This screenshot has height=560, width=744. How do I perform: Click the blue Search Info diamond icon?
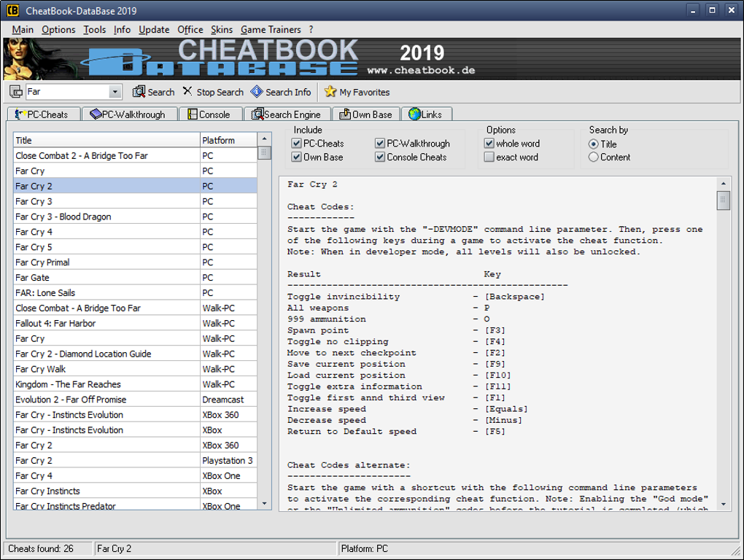(257, 92)
